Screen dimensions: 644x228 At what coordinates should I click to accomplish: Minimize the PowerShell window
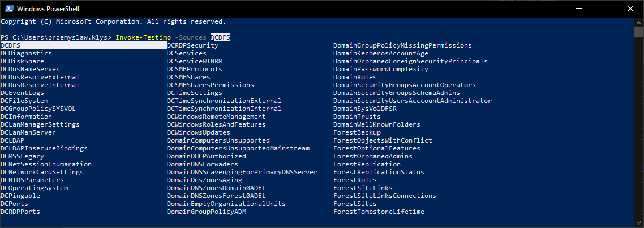tap(577, 8)
